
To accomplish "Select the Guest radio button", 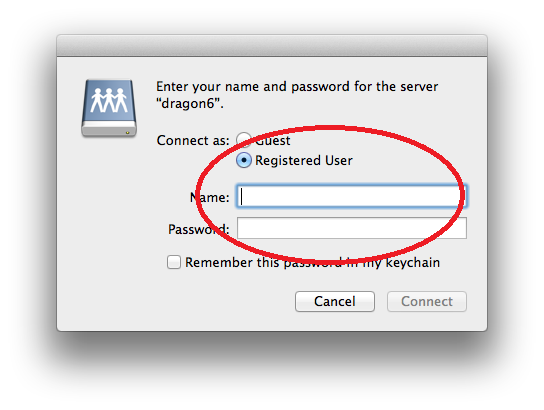I will pyautogui.click(x=244, y=140).
